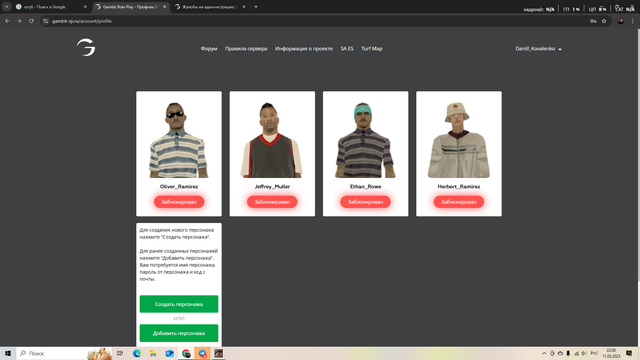Open the Turf Map navigation link

click(x=371, y=49)
